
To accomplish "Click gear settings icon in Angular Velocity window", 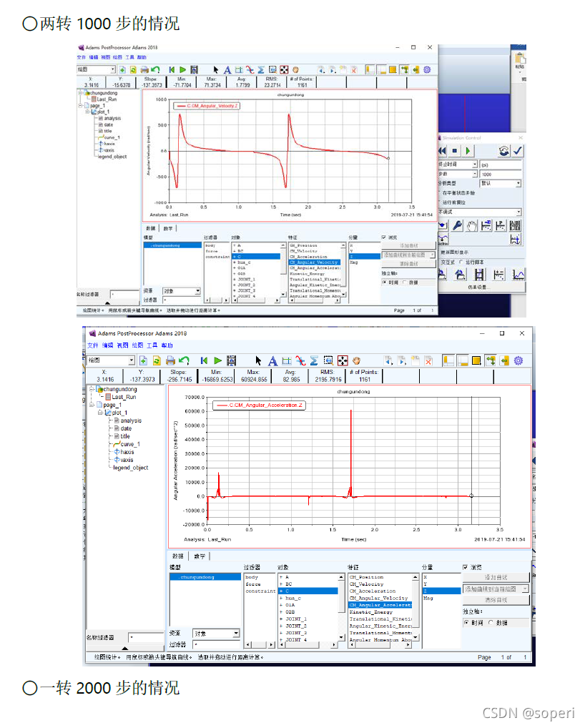I will point(427,69).
